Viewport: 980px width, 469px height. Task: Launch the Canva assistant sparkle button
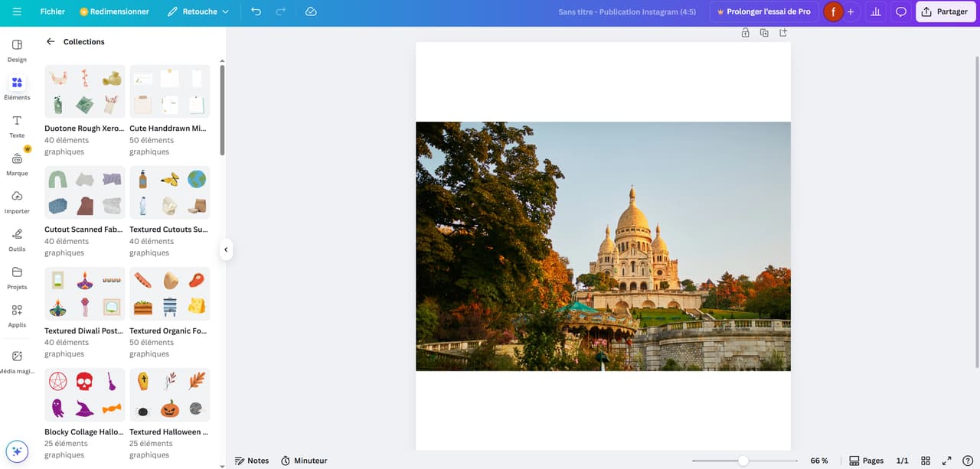17,451
